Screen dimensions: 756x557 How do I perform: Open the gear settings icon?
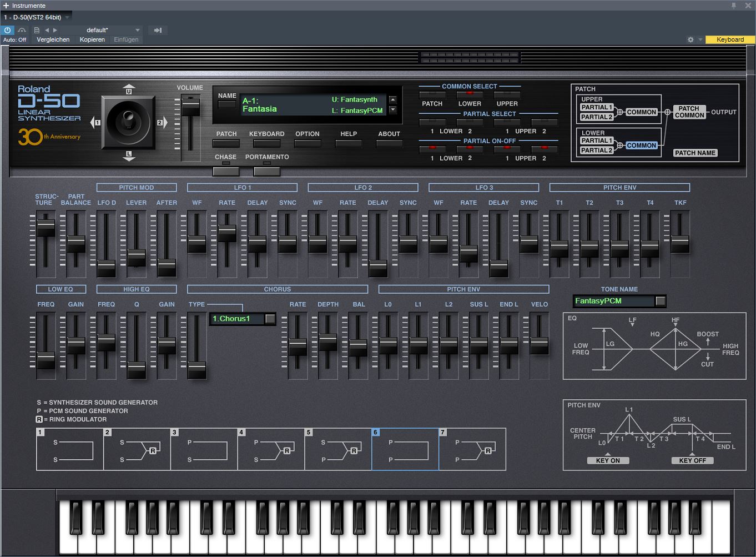tap(691, 39)
